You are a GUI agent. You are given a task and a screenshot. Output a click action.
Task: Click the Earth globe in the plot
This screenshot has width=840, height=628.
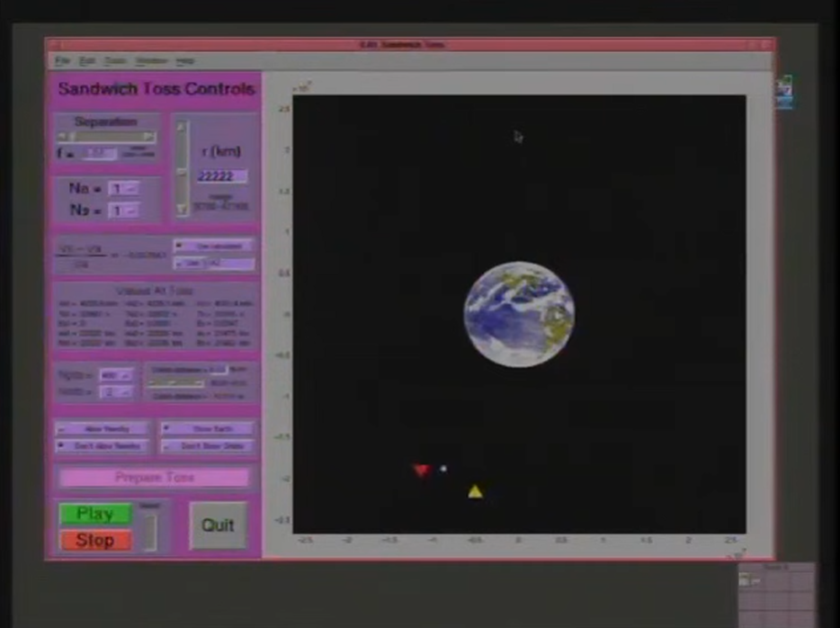[x=519, y=314]
